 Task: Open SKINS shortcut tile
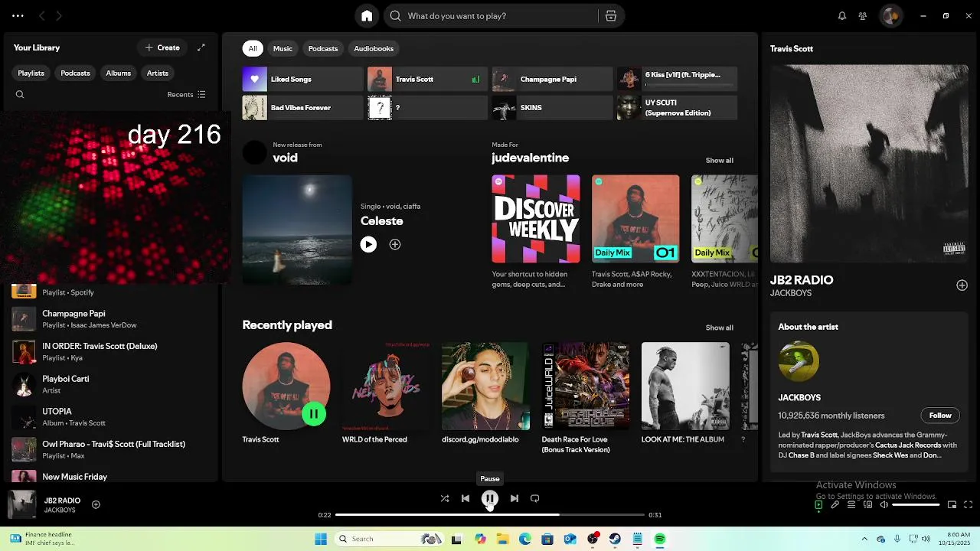point(552,108)
